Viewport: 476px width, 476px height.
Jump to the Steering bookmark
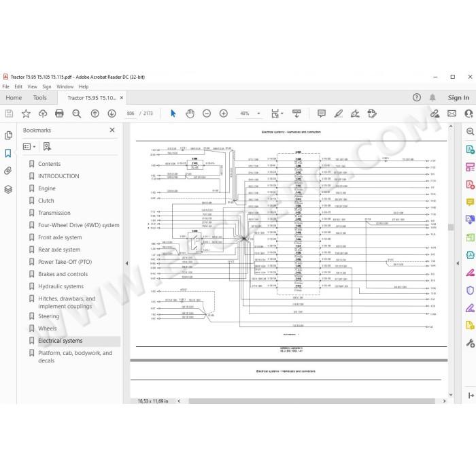click(x=48, y=316)
